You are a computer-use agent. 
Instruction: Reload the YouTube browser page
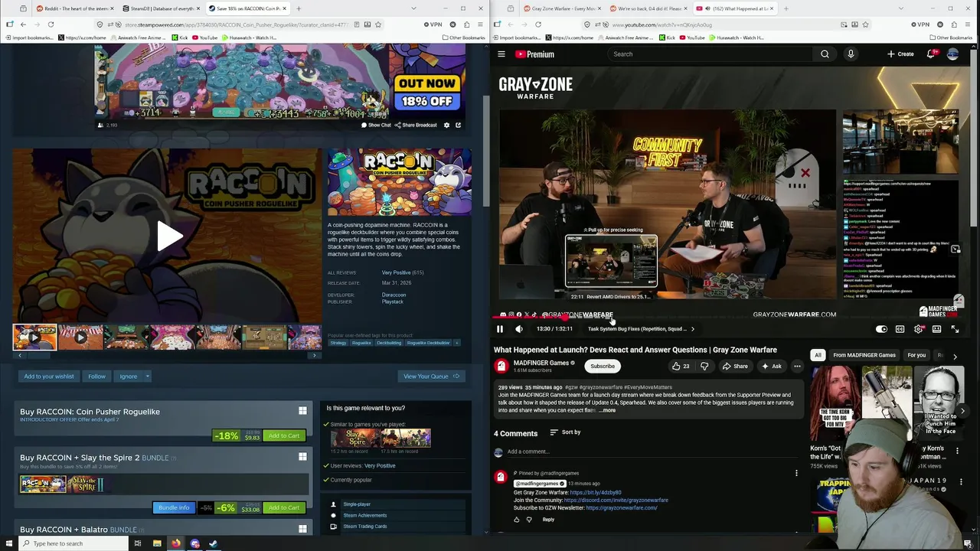[x=537, y=24]
